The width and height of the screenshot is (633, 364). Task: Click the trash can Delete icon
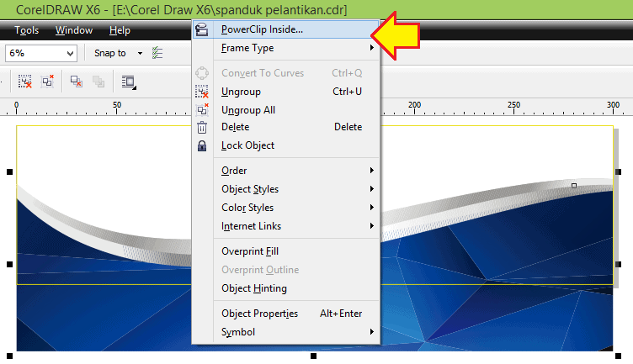coord(202,128)
